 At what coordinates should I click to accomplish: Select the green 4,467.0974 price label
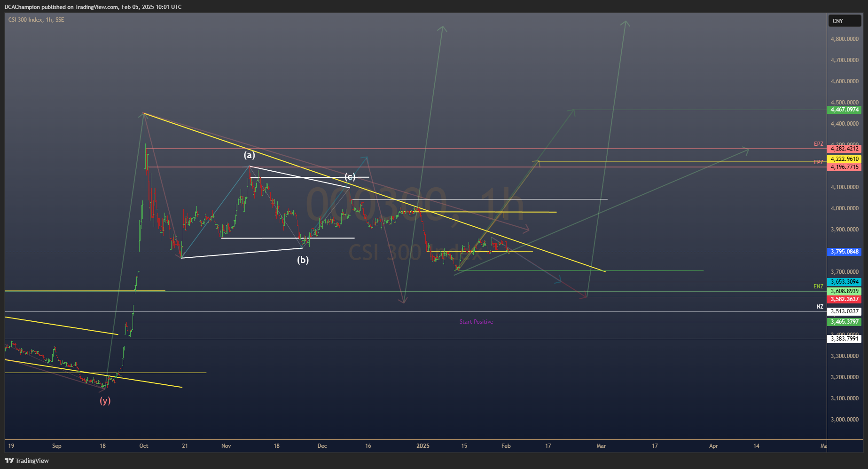(845, 110)
